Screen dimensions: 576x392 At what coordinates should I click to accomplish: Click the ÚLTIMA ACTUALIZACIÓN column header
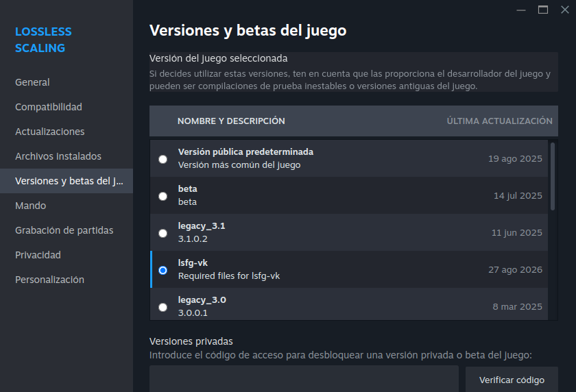499,121
